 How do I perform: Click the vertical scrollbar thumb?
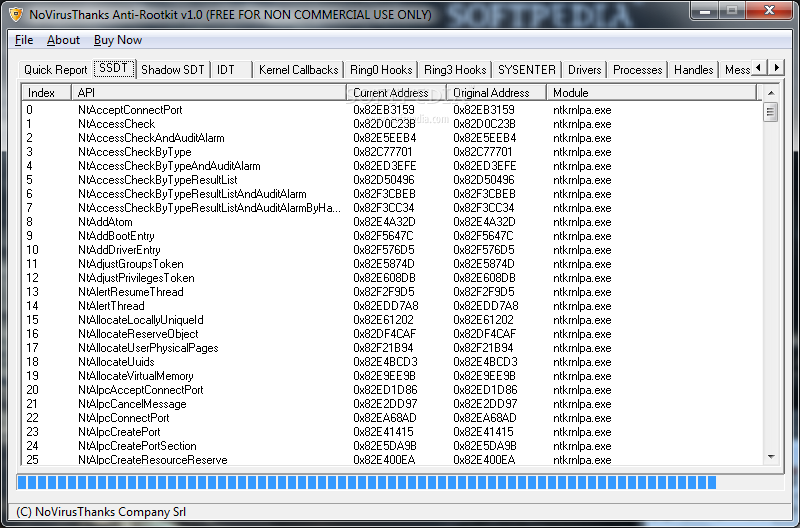pos(771,112)
